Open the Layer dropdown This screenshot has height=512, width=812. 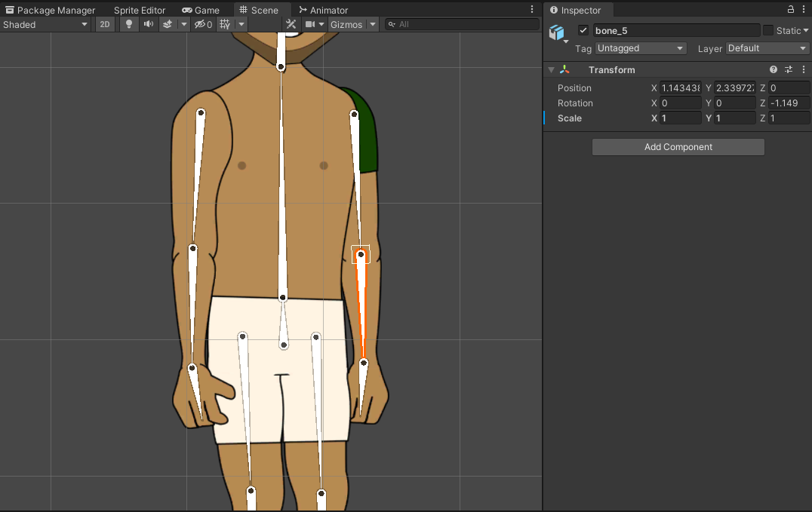click(767, 48)
